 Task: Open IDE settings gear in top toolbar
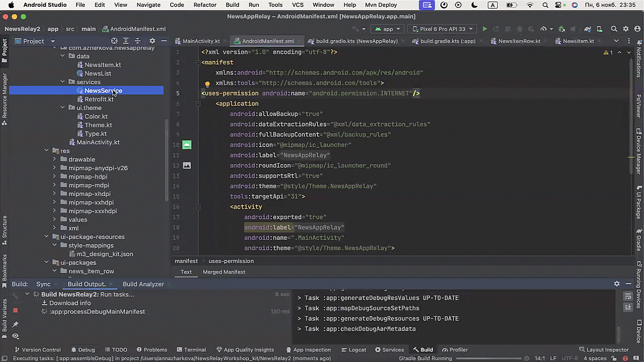coord(626,29)
